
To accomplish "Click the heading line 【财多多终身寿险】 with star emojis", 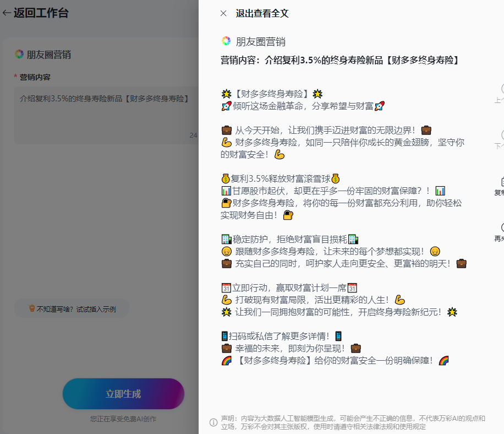I will [x=272, y=94].
